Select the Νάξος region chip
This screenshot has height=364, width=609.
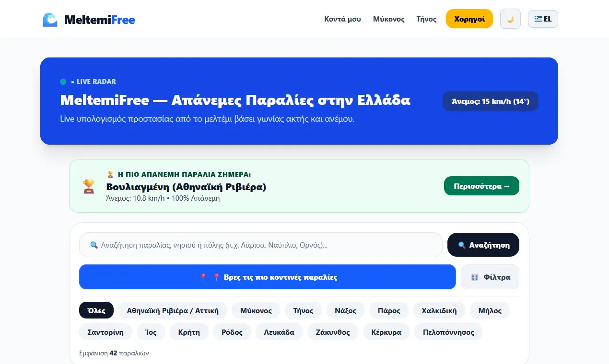(x=346, y=310)
